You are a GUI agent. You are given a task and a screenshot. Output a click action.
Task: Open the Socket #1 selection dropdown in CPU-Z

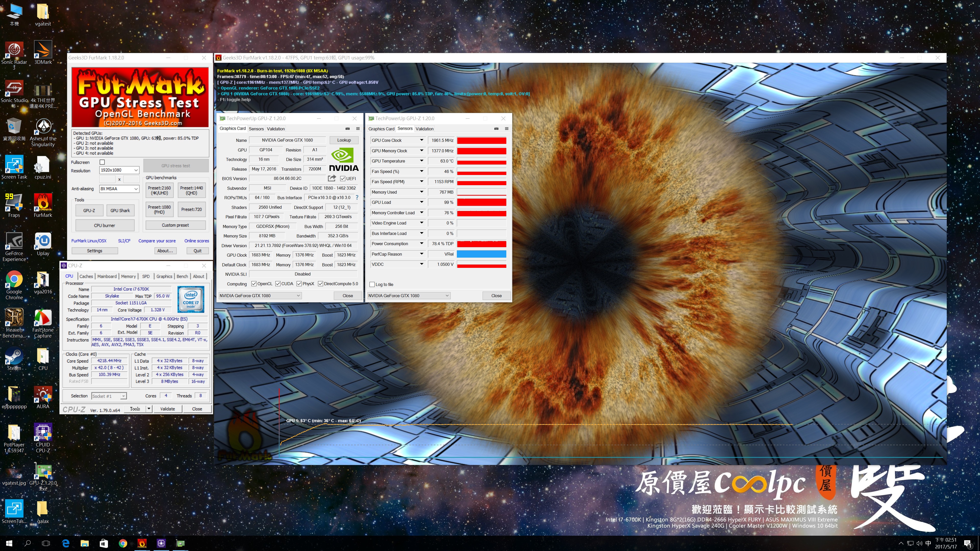pos(109,396)
